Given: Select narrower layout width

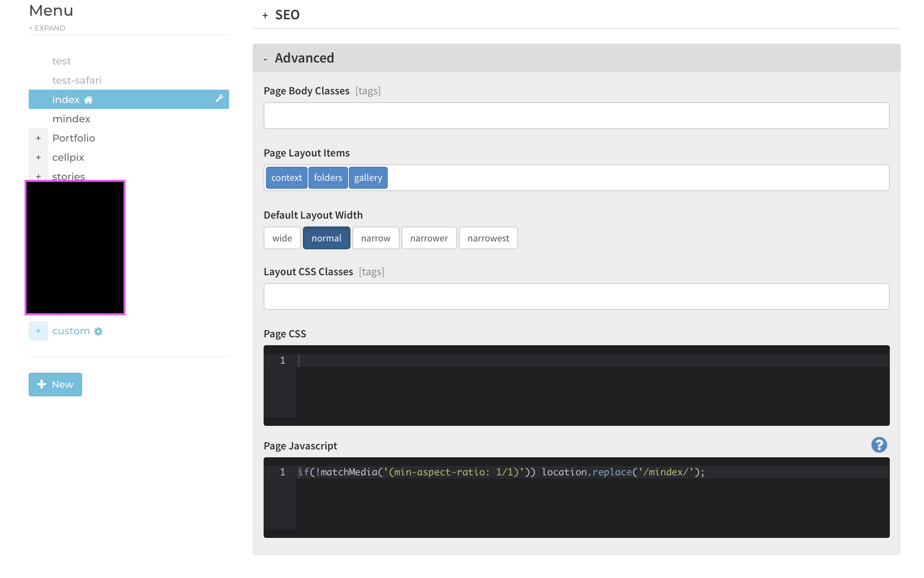Looking at the screenshot, I should pos(429,238).
